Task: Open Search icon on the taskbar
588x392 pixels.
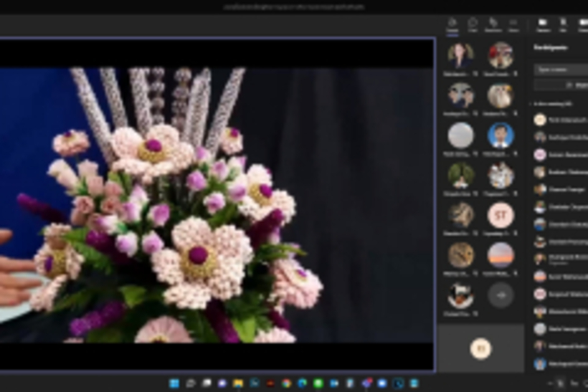Action: (x=190, y=383)
